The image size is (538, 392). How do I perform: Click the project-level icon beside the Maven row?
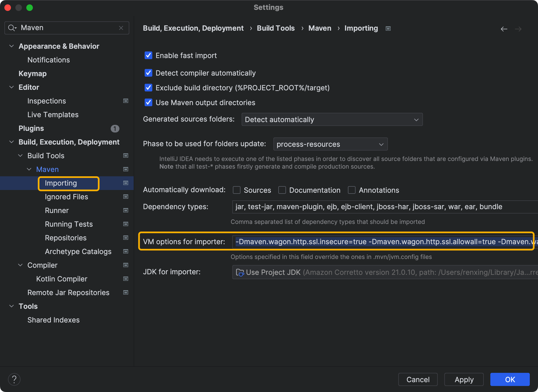126,169
